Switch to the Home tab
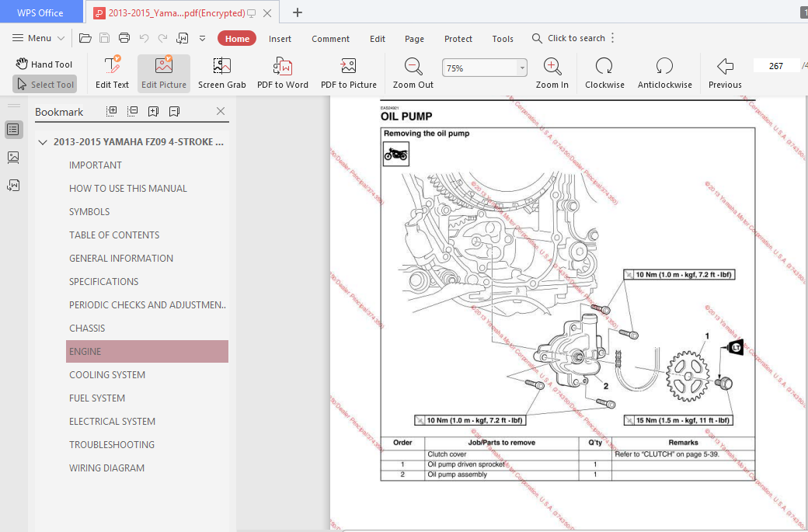The height and width of the screenshot is (532, 808). pos(237,39)
